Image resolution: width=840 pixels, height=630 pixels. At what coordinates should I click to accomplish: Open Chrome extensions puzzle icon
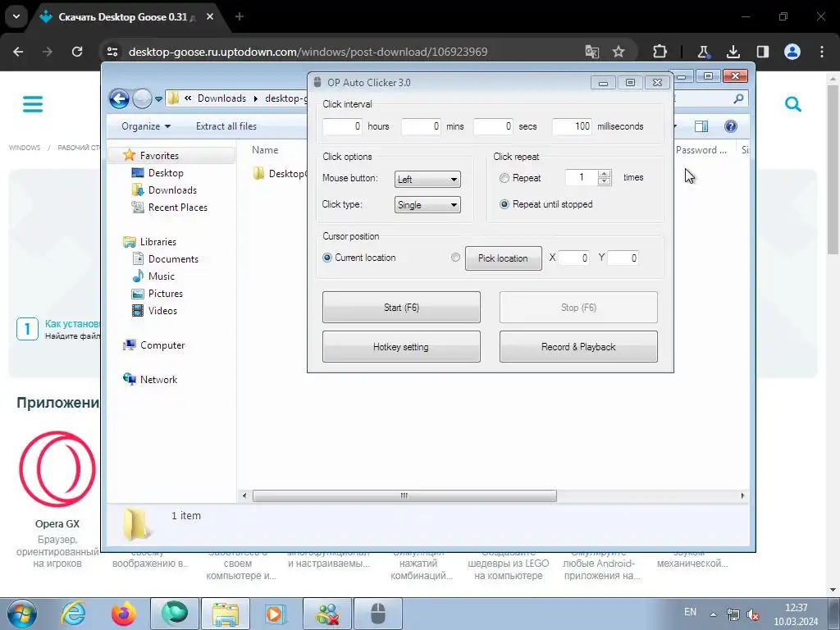tap(660, 52)
